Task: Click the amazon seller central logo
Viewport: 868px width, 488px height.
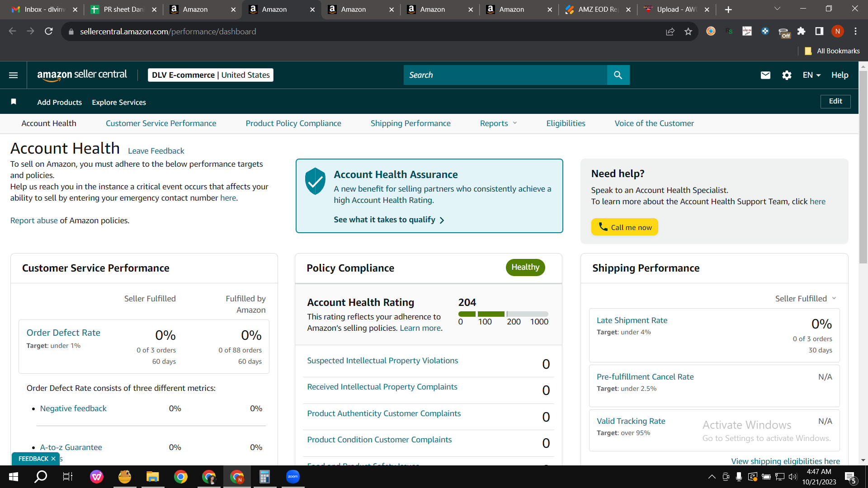Action: point(82,75)
